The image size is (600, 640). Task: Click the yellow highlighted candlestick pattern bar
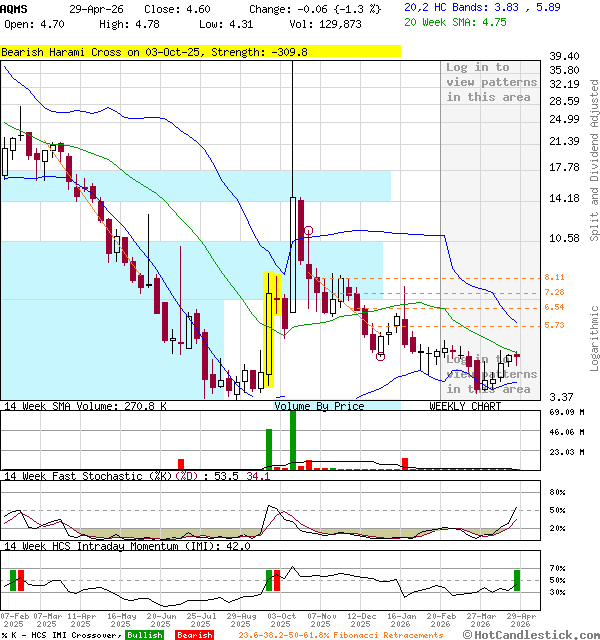point(270,329)
